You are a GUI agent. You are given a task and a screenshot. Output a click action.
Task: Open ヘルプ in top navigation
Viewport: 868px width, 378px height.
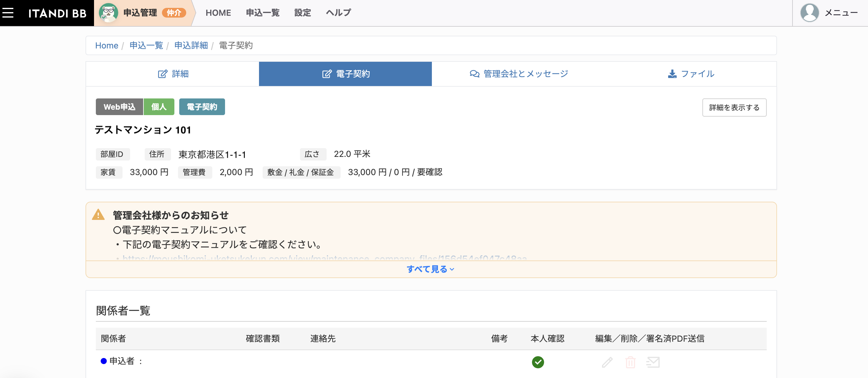[x=338, y=13]
